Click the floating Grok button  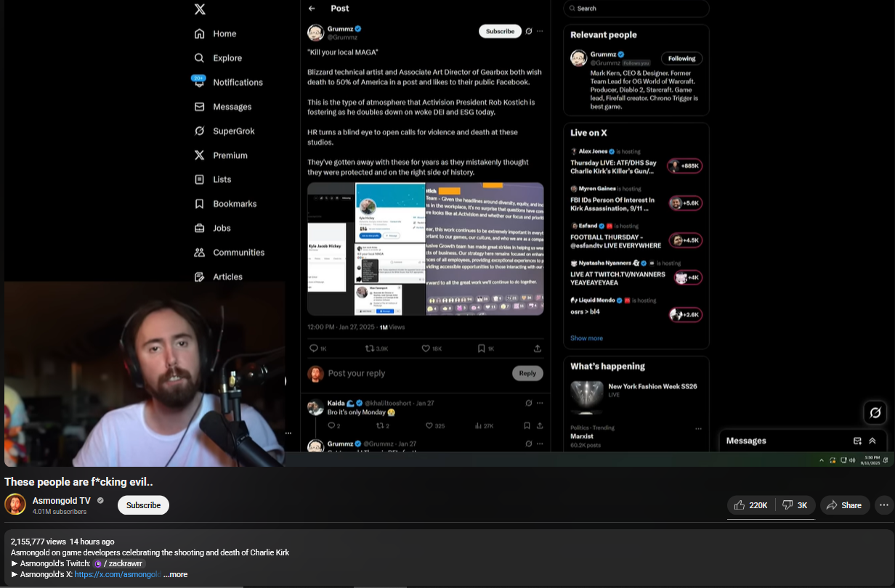point(875,412)
